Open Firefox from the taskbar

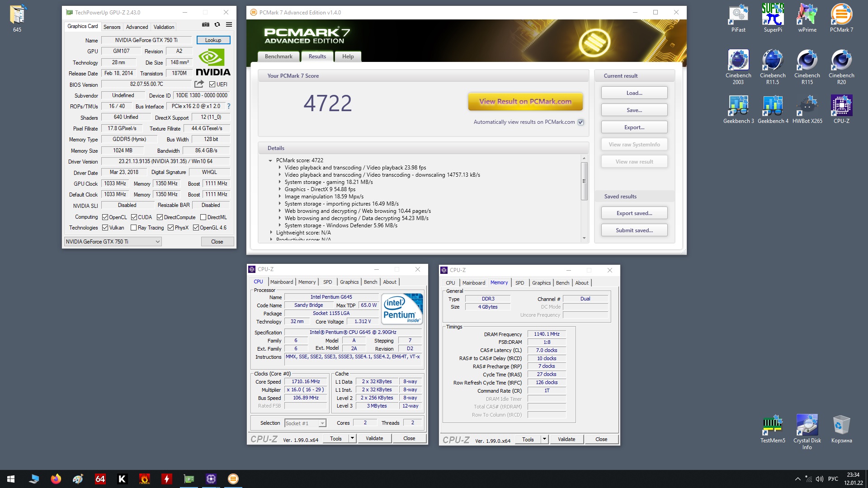(56, 479)
